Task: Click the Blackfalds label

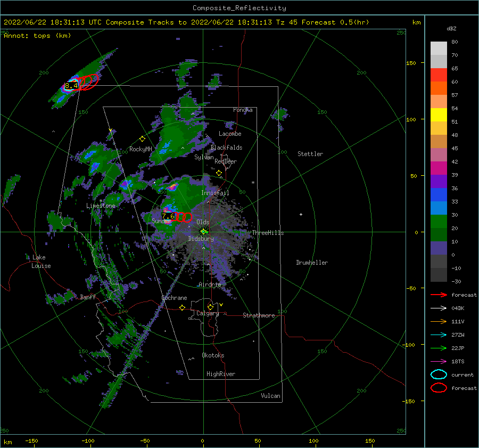Action: click(226, 148)
